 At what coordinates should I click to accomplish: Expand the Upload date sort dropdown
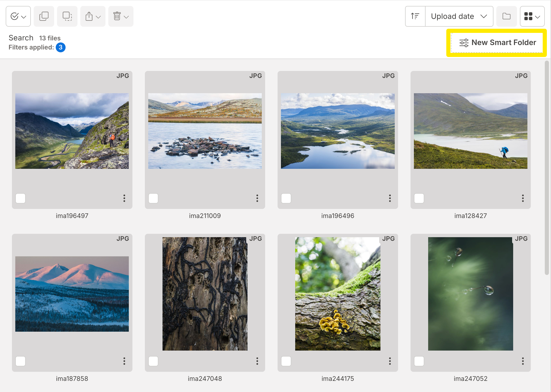pos(459,16)
